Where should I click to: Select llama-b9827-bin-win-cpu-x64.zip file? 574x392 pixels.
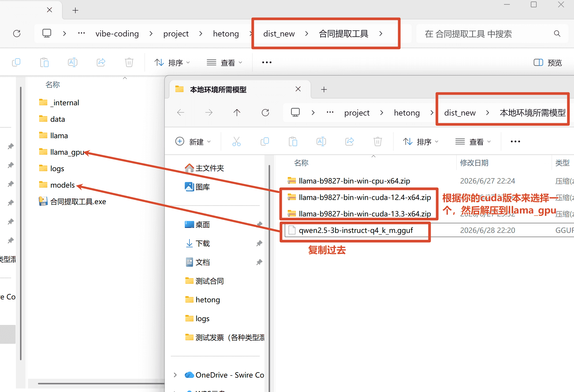coord(349,181)
